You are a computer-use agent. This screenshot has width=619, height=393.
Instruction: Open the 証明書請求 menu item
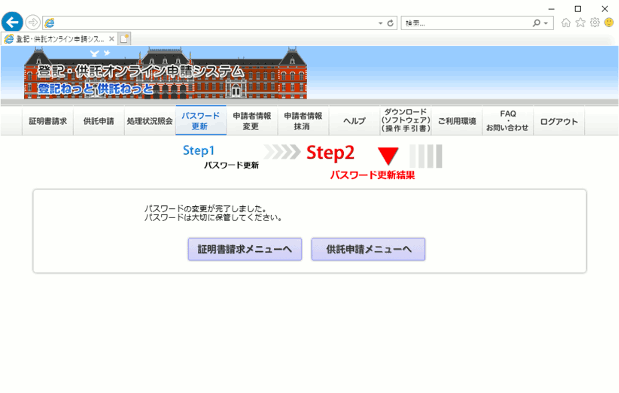tap(48, 121)
